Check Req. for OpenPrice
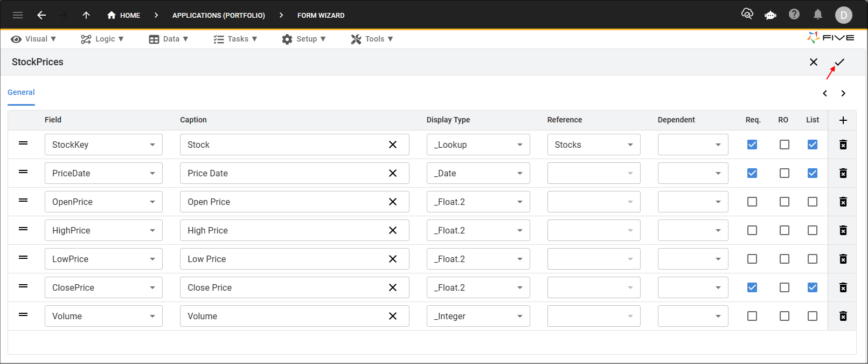Screen dimensions: 868x364 tap(752, 202)
